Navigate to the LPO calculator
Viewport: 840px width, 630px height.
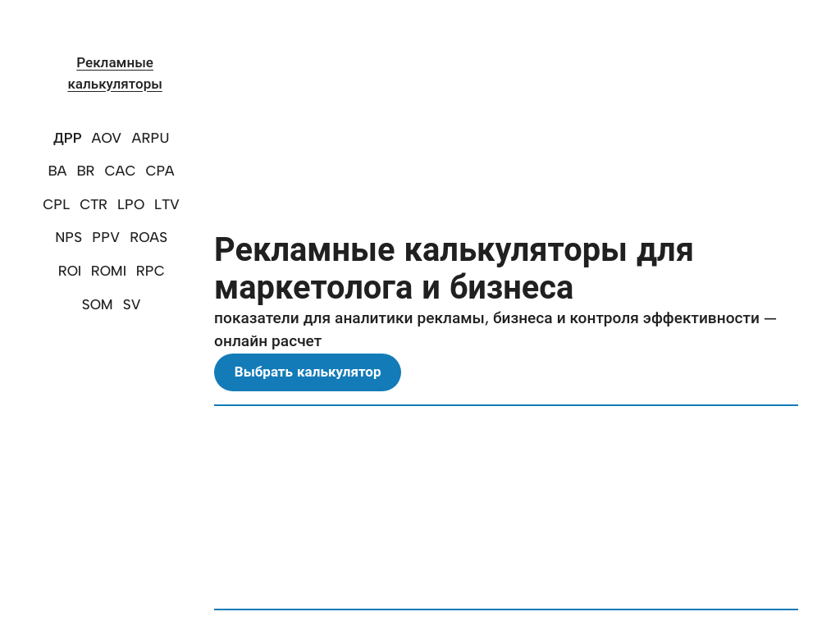(x=130, y=204)
